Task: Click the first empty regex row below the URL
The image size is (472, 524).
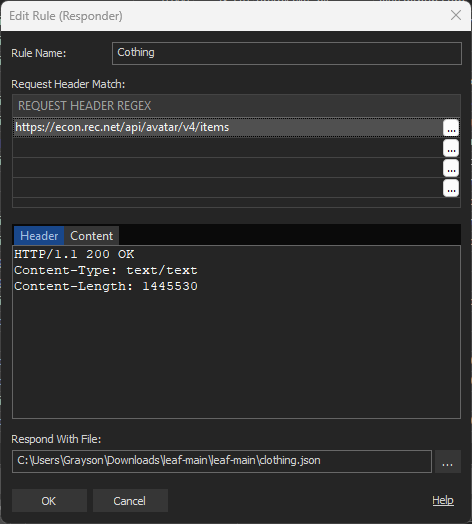Action: tap(228, 148)
